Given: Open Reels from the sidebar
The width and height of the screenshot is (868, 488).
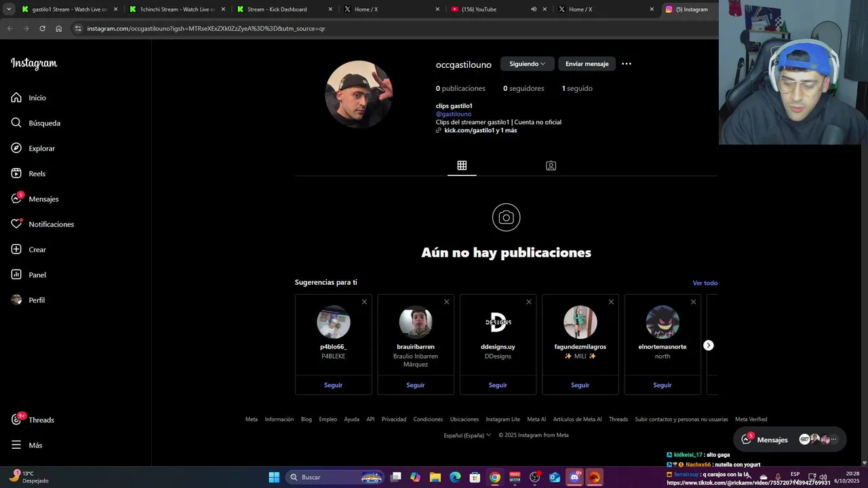Looking at the screenshot, I should point(28,174).
